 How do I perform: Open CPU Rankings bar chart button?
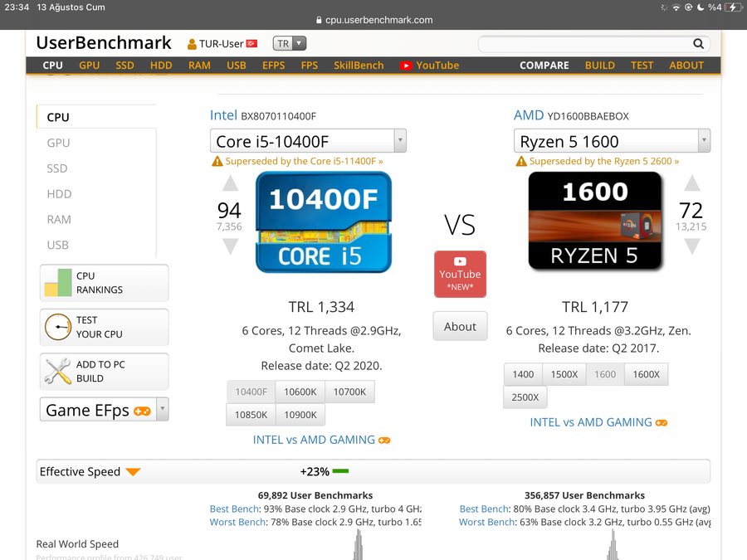(105, 283)
